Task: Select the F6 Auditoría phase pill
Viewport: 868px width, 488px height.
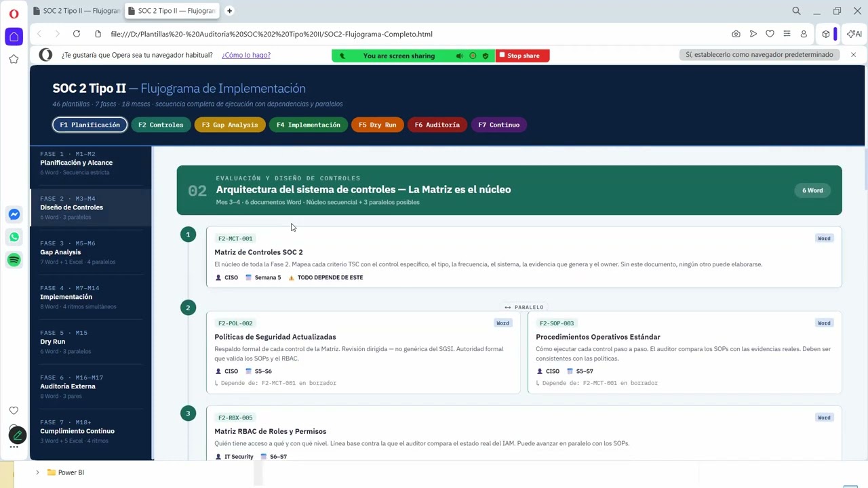Action: tap(437, 125)
